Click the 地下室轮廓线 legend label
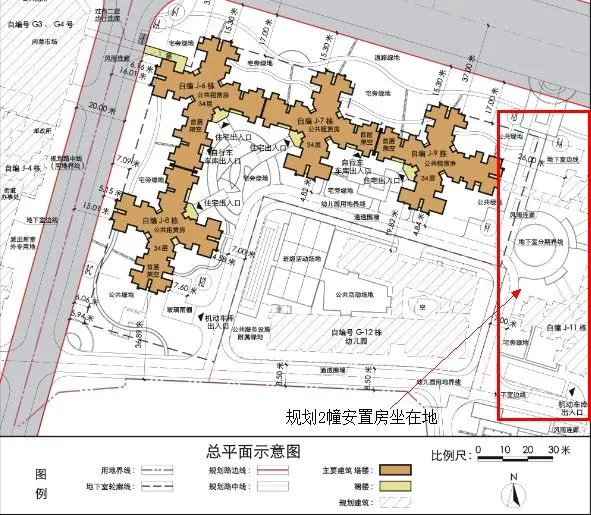The height and width of the screenshot is (515, 591). tap(109, 486)
